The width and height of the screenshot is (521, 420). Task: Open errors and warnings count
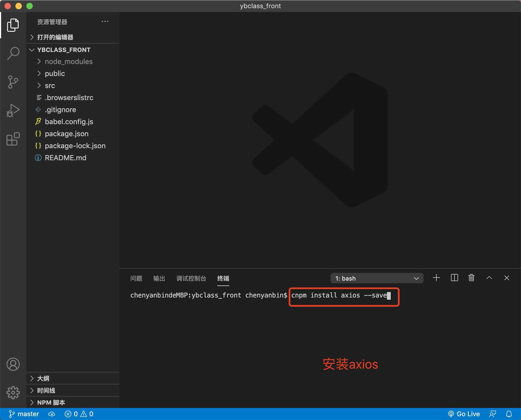pyautogui.click(x=79, y=414)
